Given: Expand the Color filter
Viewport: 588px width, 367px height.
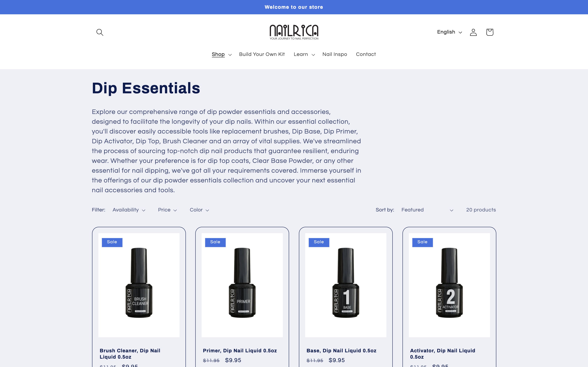Looking at the screenshot, I should tap(199, 210).
